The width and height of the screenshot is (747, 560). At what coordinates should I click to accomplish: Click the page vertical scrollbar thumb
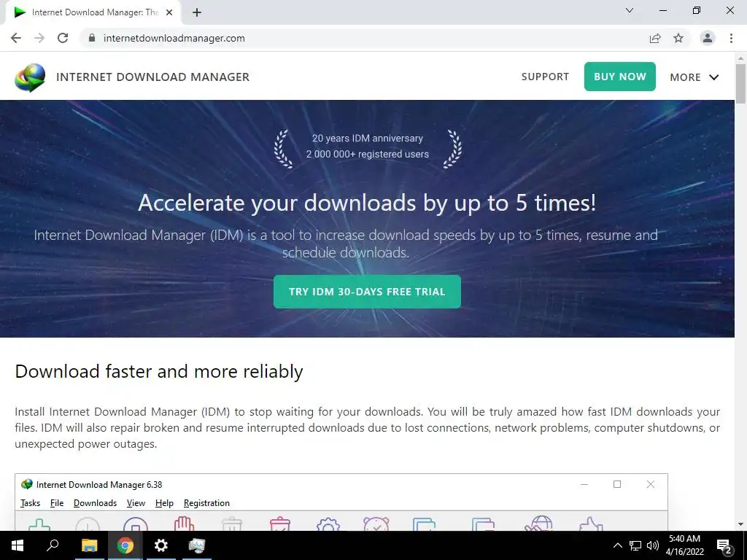(x=740, y=84)
